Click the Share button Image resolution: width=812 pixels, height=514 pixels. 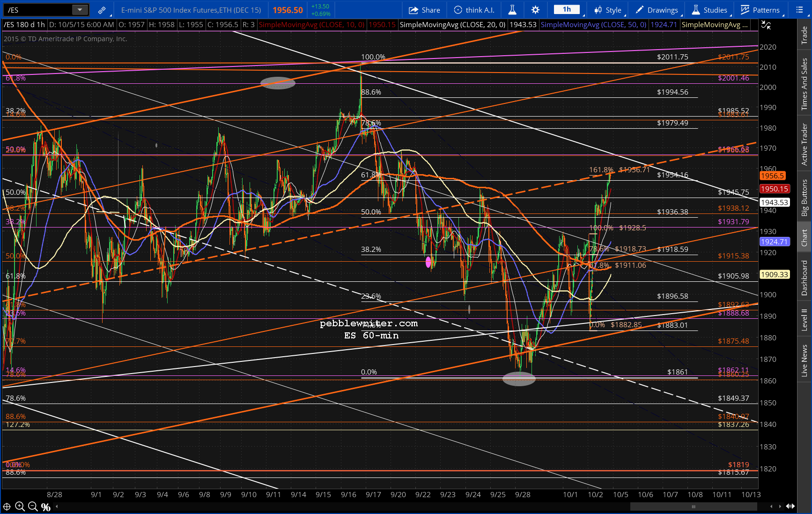[x=424, y=10]
